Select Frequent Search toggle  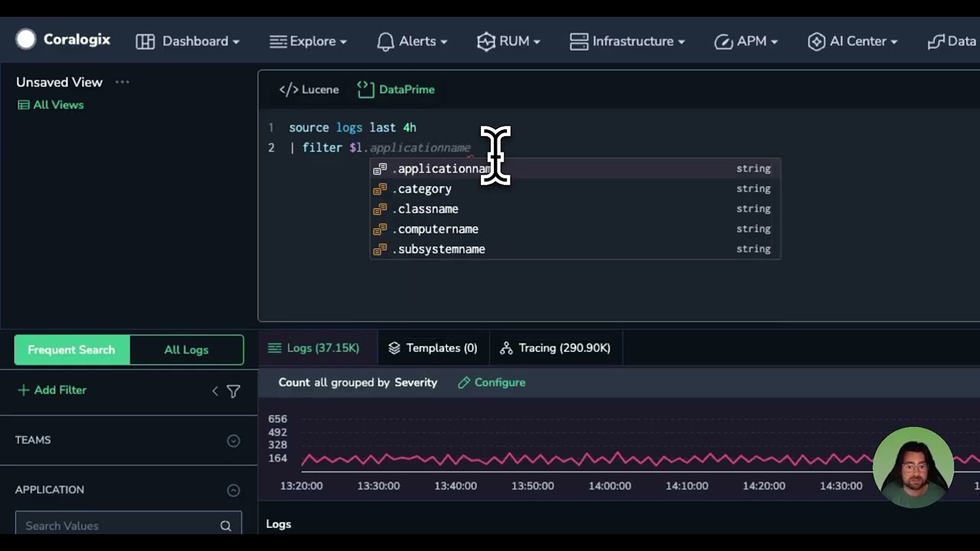click(x=71, y=350)
